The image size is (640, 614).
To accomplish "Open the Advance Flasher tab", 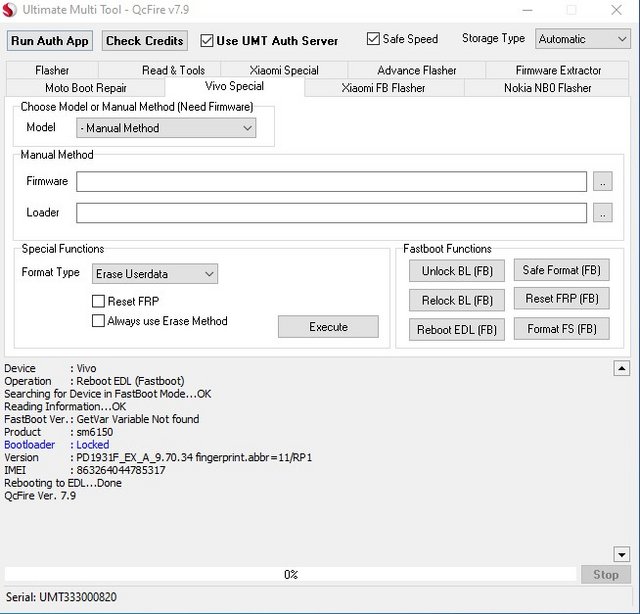I will pos(417,70).
